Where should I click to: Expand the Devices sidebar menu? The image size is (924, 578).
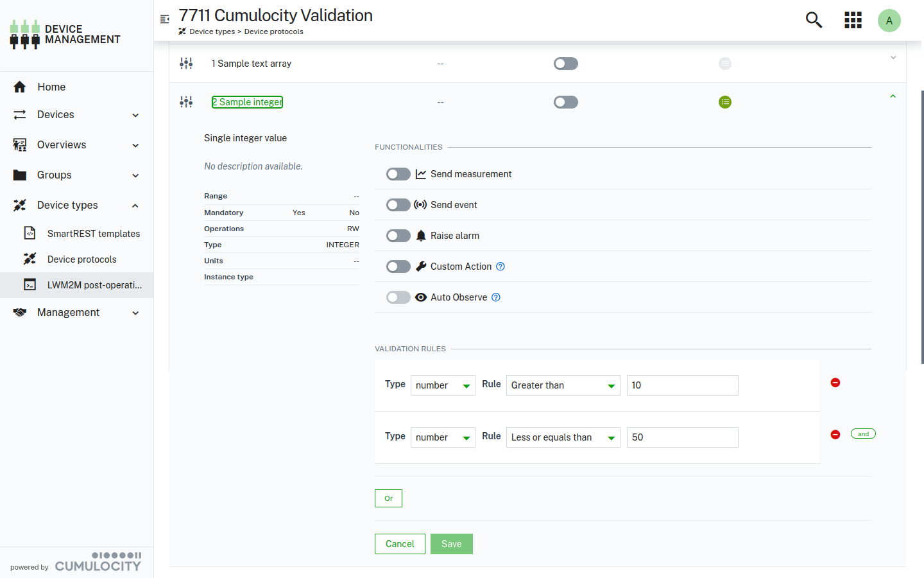(x=55, y=114)
